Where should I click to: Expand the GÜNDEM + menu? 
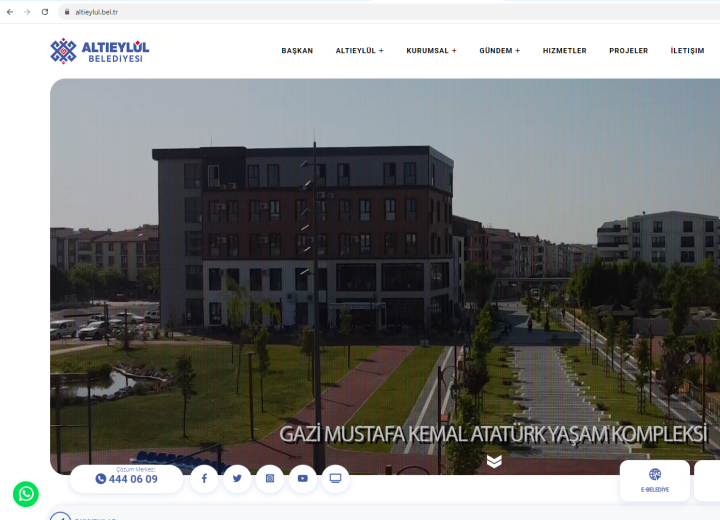click(499, 51)
